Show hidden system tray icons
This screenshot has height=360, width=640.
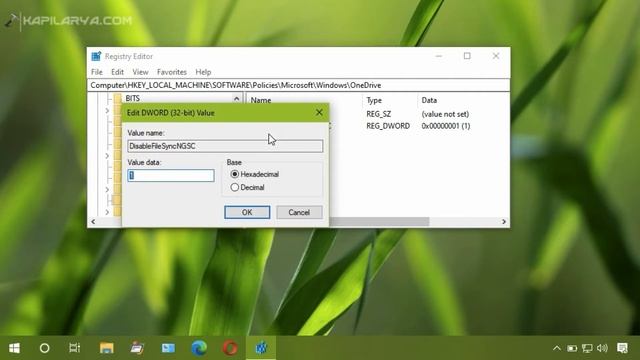pos(557,348)
